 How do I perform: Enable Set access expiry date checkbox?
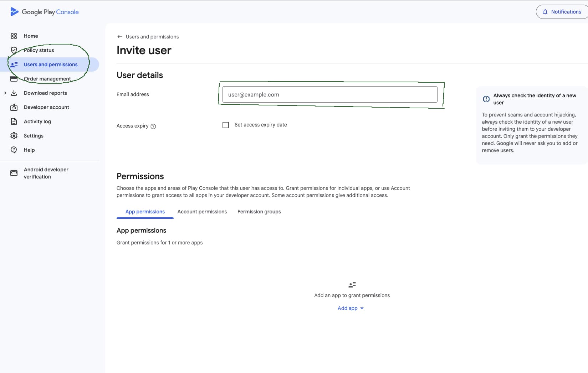pos(226,125)
